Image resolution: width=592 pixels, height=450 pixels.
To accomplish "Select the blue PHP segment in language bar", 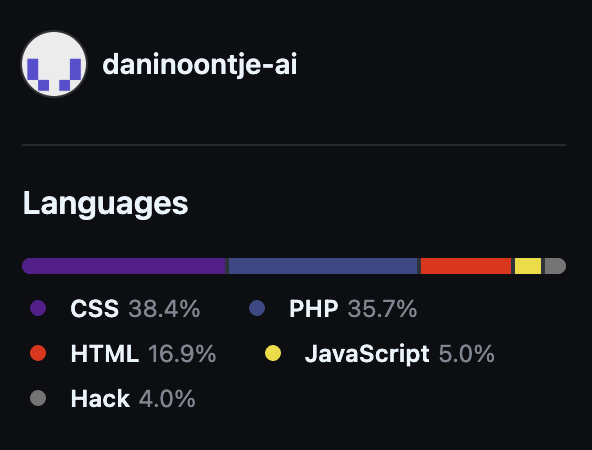I will 323,266.
